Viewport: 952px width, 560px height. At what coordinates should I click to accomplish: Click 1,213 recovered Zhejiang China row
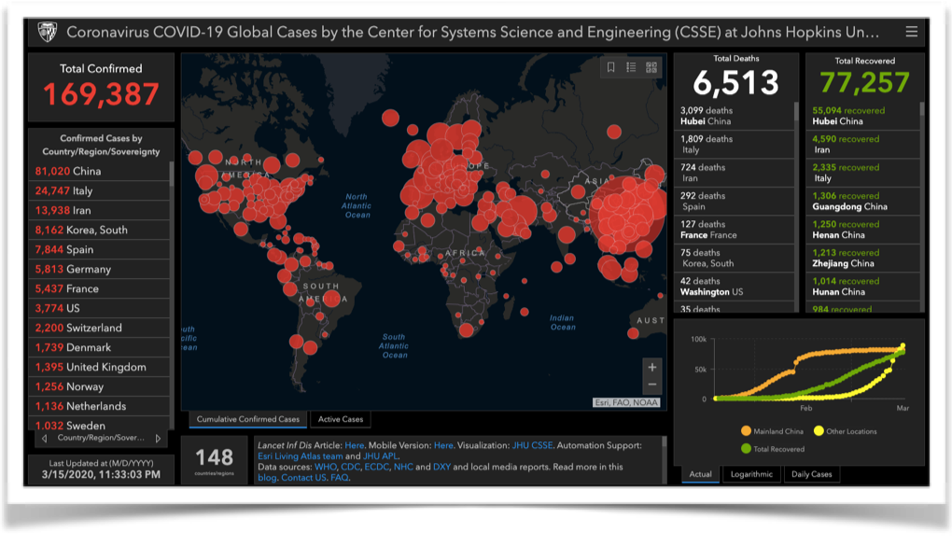tap(862, 259)
